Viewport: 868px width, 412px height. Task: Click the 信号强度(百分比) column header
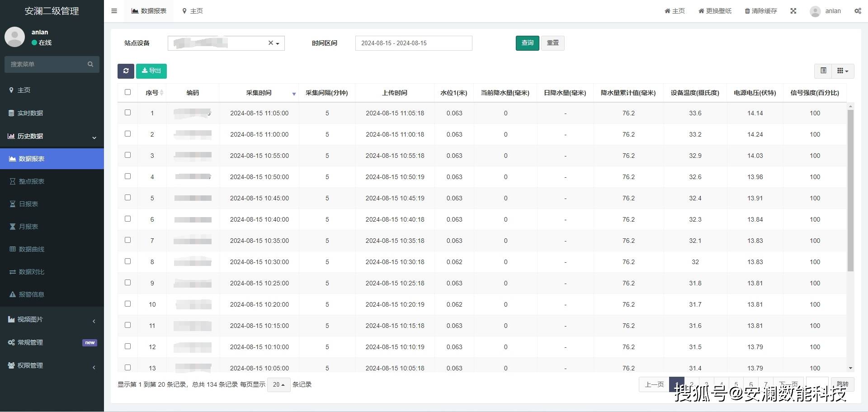pyautogui.click(x=815, y=93)
